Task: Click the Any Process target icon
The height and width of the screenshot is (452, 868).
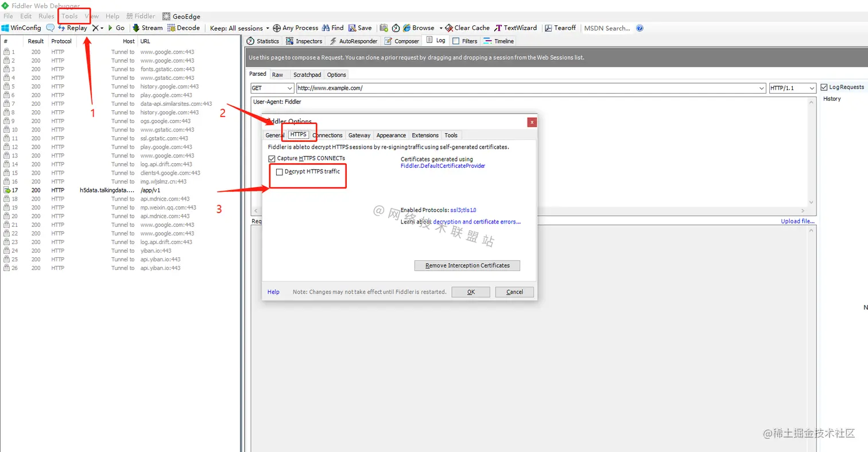Action: (277, 28)
